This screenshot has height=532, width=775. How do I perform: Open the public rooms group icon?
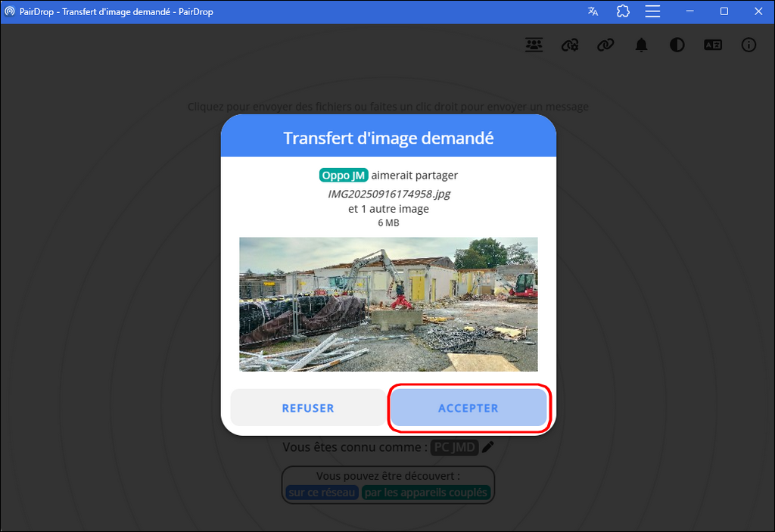click(x=534, y=45)
